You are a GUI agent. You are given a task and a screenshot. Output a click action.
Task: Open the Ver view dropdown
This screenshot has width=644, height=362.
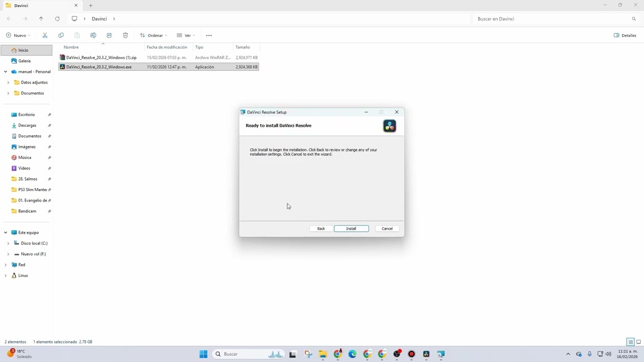coord(186,35)
